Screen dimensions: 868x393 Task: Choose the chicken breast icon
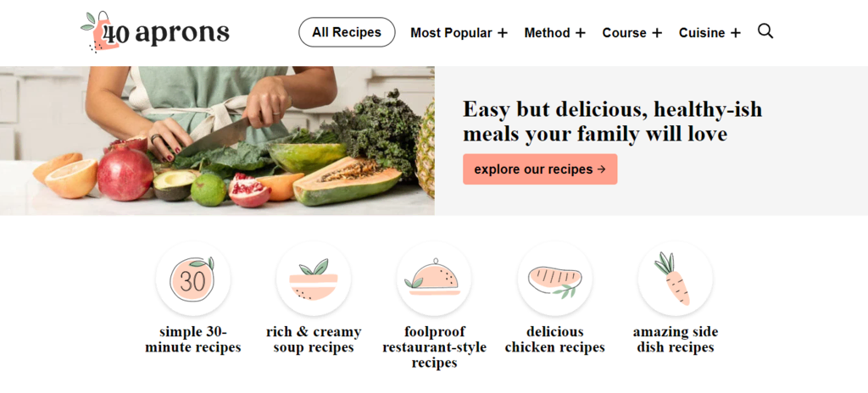coord(554,279)
